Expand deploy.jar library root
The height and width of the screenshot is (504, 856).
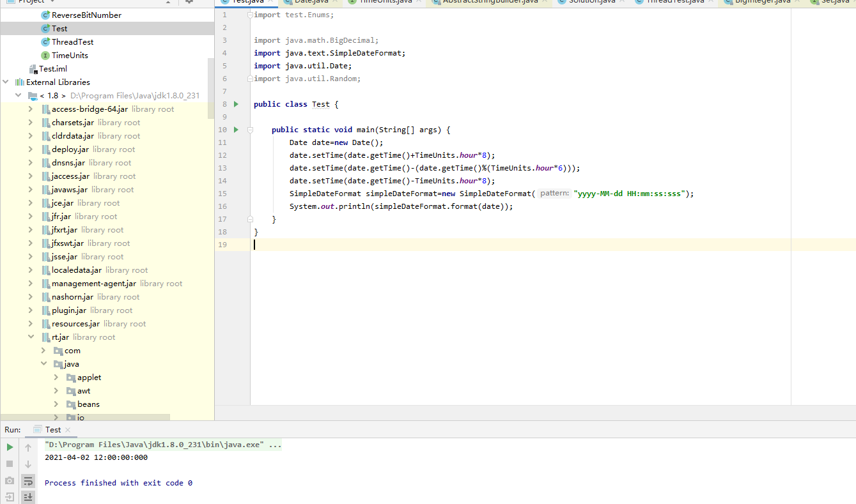[31, 149]
